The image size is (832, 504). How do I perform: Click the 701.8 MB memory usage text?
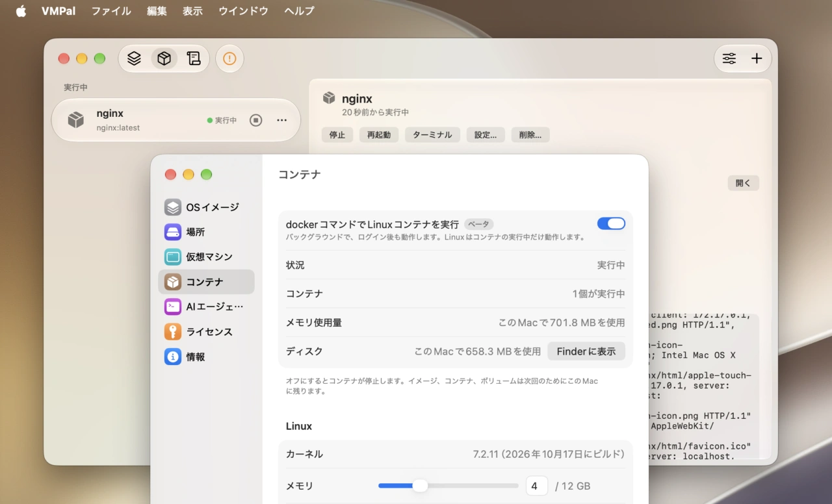tap(562, 322)
